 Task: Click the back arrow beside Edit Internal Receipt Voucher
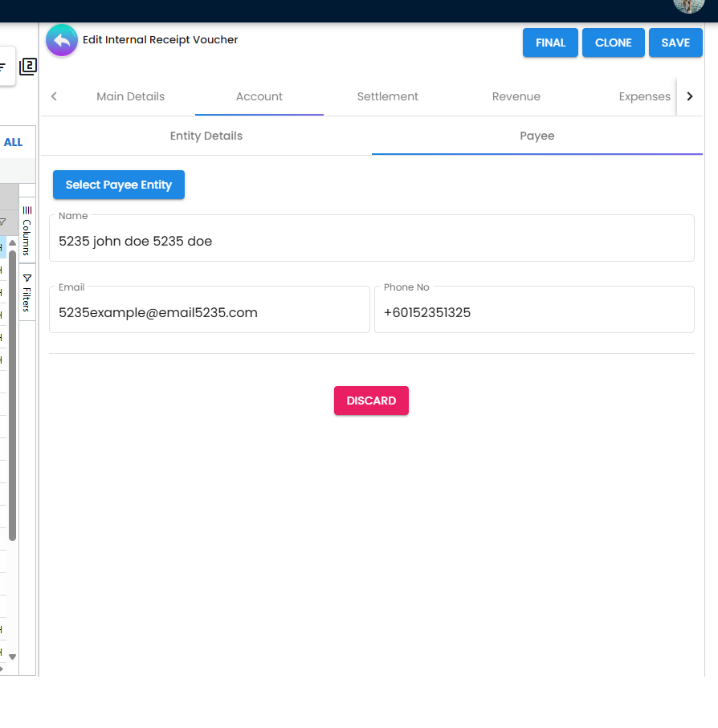click(x=62, y=40)
